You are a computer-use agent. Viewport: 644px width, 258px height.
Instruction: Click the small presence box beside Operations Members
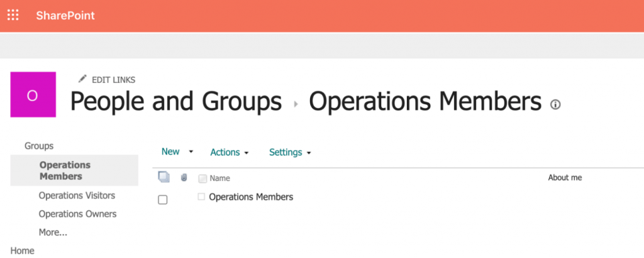(x=201, y=197)
